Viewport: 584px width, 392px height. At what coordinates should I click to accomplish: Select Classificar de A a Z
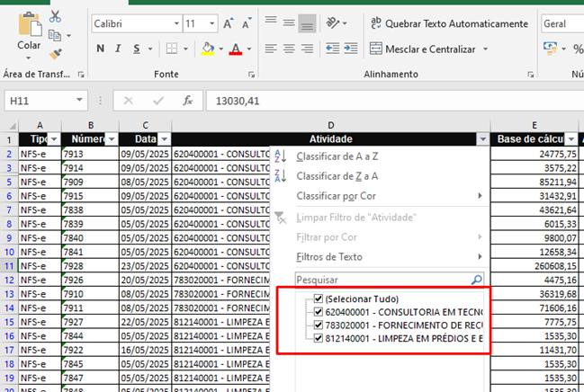(337, 157)
